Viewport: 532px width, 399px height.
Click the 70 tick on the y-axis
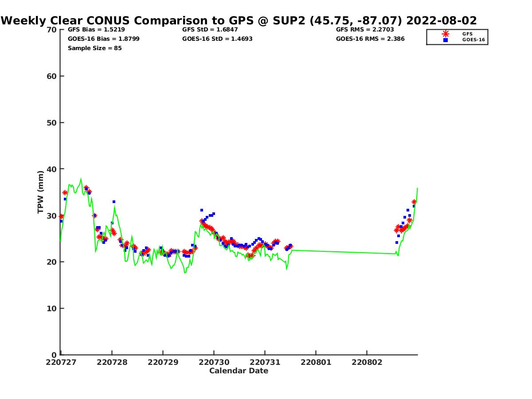tap(52, 30)
